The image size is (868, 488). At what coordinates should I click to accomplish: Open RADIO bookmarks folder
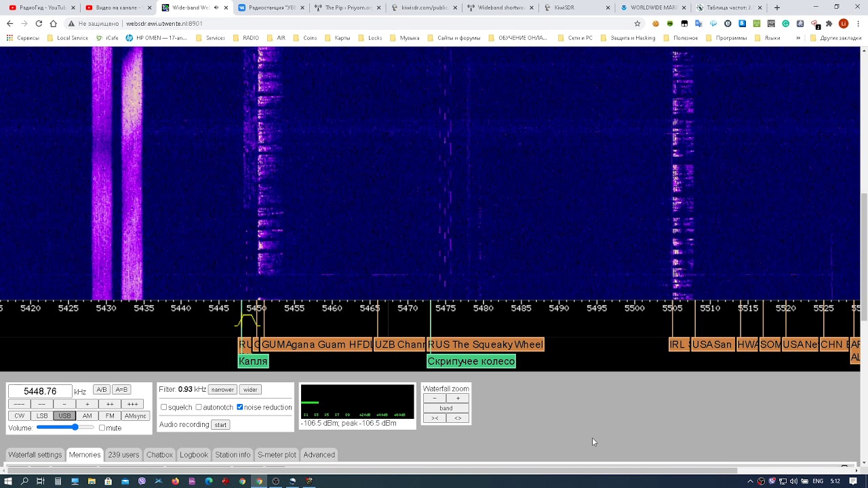(x=245, y=38)
